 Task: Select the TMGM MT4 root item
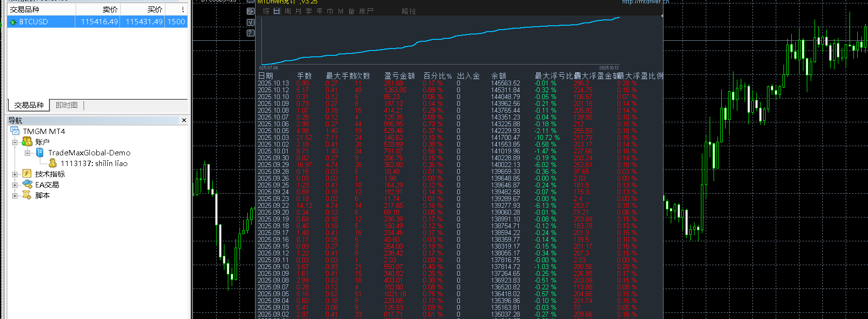(44, 131)
